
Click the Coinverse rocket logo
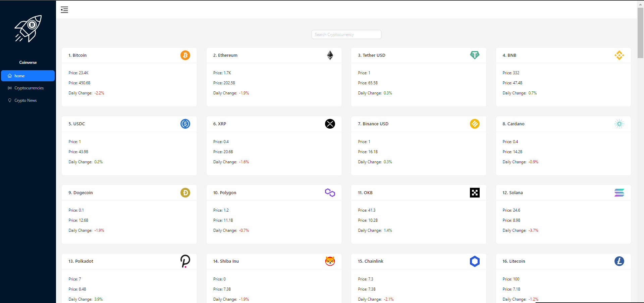tap(28, 29)
